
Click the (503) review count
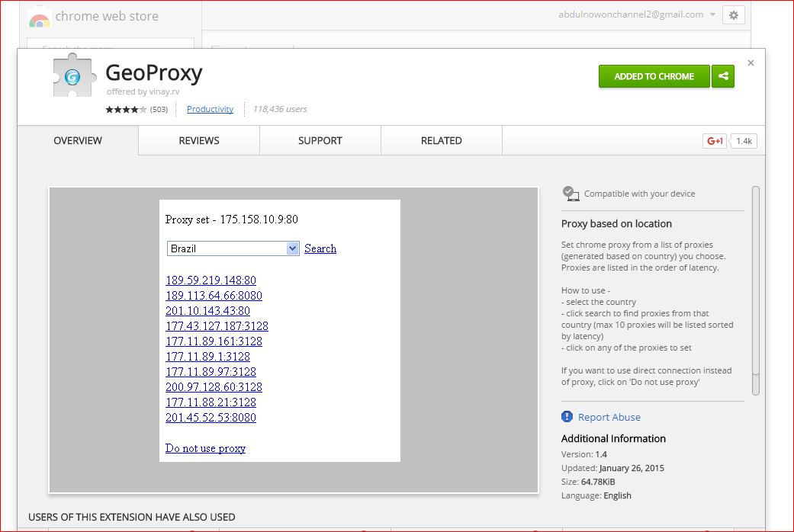159,109
